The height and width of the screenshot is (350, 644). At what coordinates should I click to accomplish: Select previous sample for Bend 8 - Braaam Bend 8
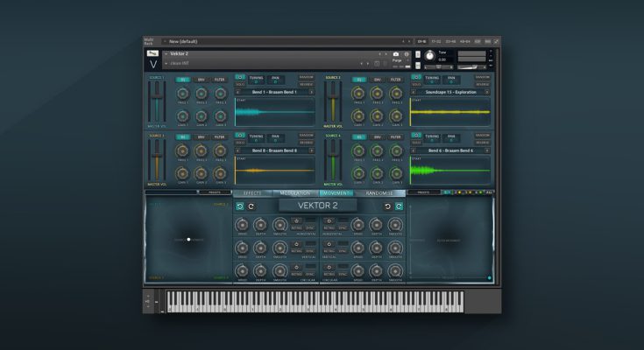[237, 150]
